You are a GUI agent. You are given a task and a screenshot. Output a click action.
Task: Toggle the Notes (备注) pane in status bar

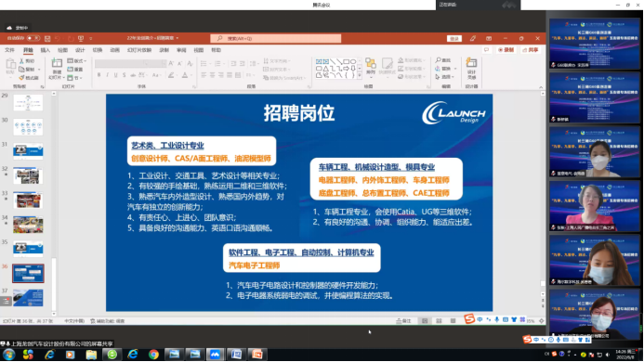[x=403, y=321]
